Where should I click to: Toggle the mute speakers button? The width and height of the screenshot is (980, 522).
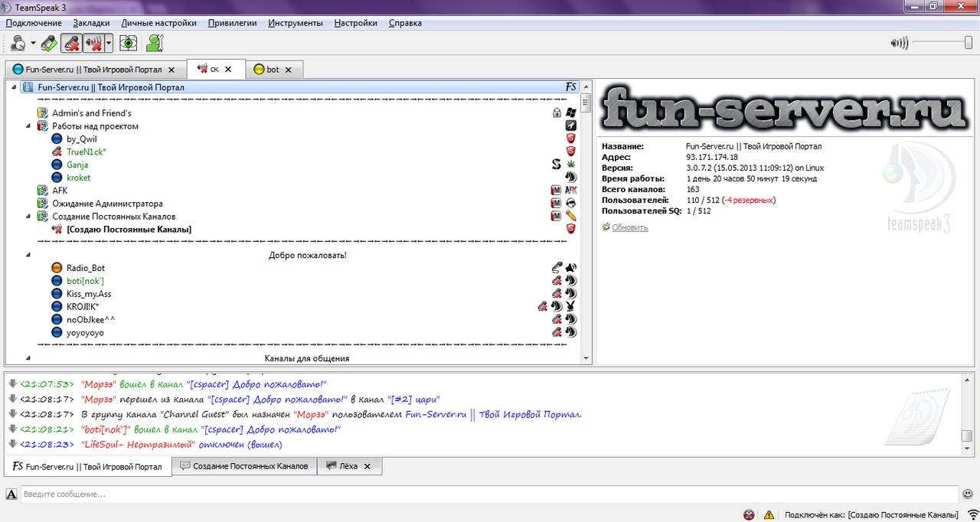(x=93, y=43)
